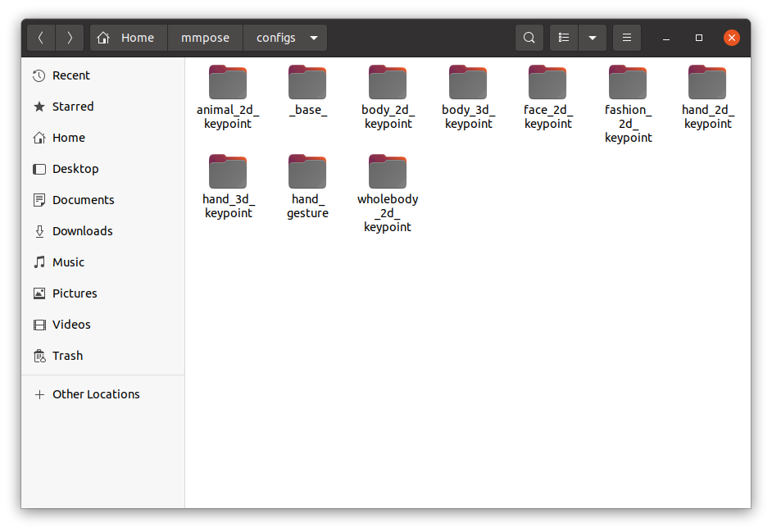Screen dimensions: 772x532
Task: Open Music in the sidebar
Action: [x=103, y=262]
